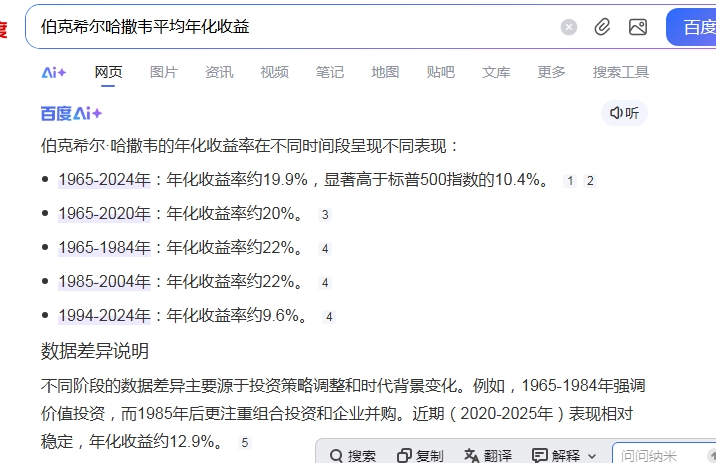This screenshot has height=463, width=716.
Task: Switch to the 文库 tab
Action: (x=496, y=72)
